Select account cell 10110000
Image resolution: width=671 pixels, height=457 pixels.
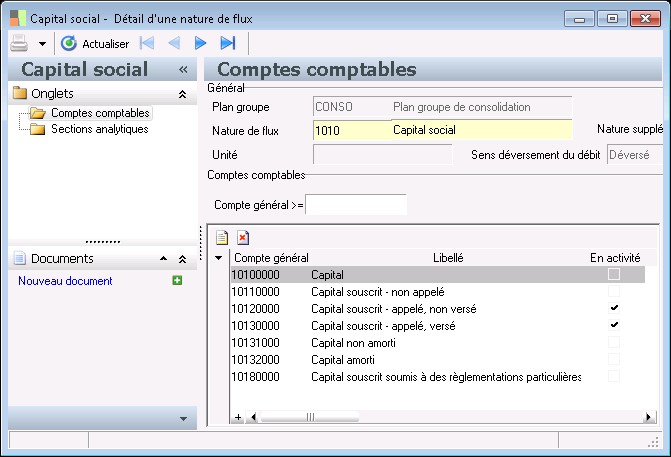255,292
